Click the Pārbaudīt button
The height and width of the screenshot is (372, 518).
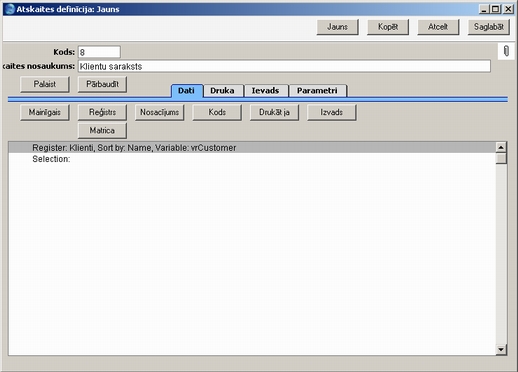102,84
